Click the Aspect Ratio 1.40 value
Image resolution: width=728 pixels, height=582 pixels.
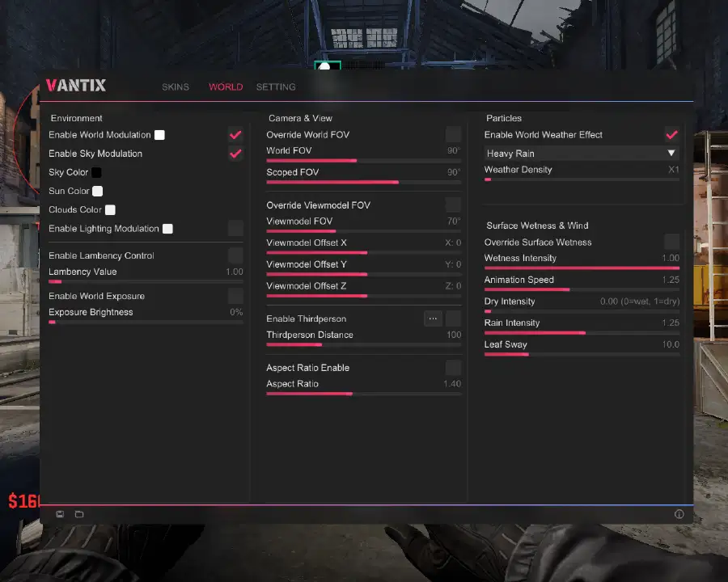[452, 384]
